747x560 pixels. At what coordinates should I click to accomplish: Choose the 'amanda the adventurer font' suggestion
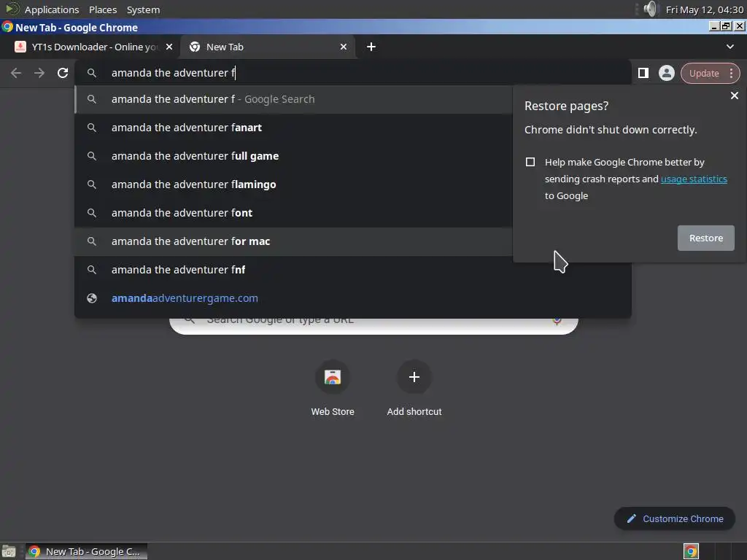click(x=293, y=213)
